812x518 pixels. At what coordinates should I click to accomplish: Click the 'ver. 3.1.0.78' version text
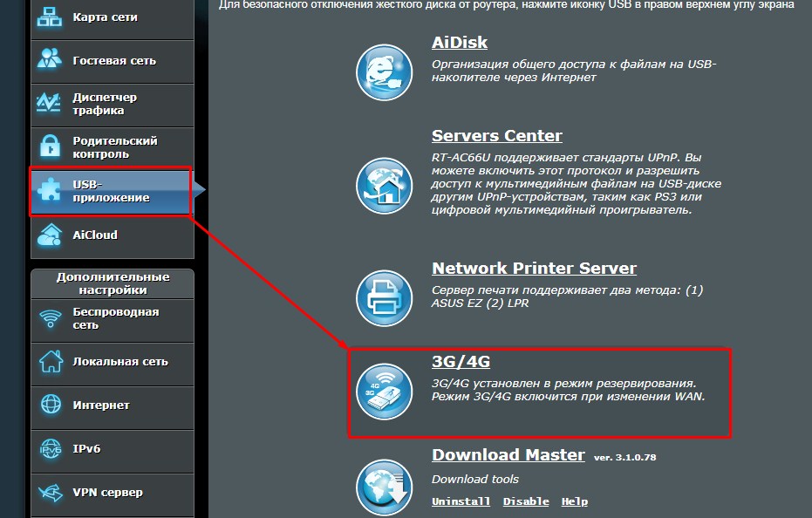click(x=624, y=458)
